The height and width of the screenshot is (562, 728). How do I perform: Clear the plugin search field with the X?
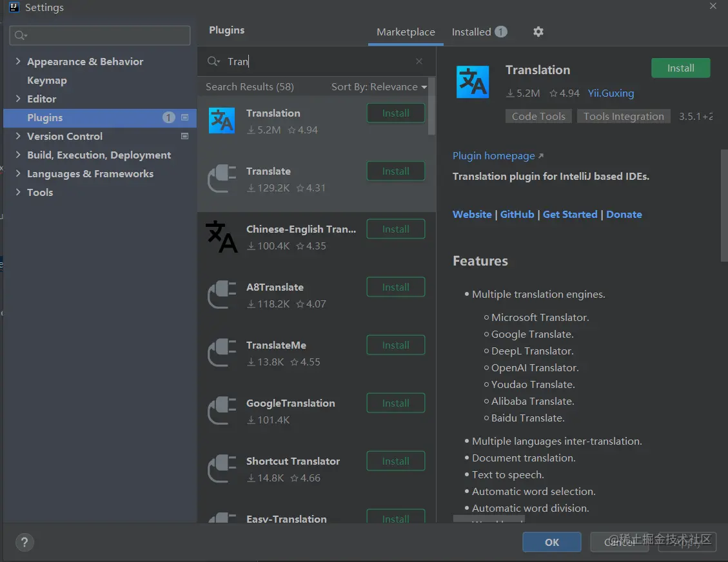click(419, 61)
